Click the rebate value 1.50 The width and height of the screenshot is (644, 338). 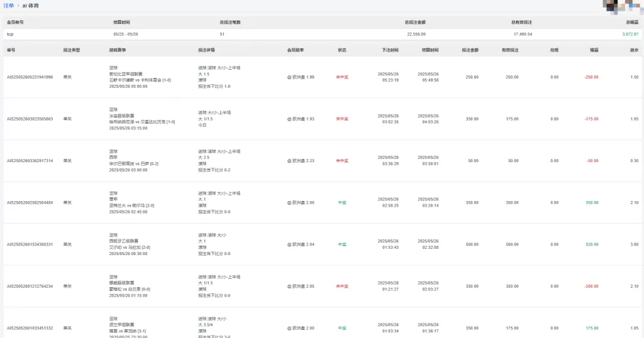635,77
